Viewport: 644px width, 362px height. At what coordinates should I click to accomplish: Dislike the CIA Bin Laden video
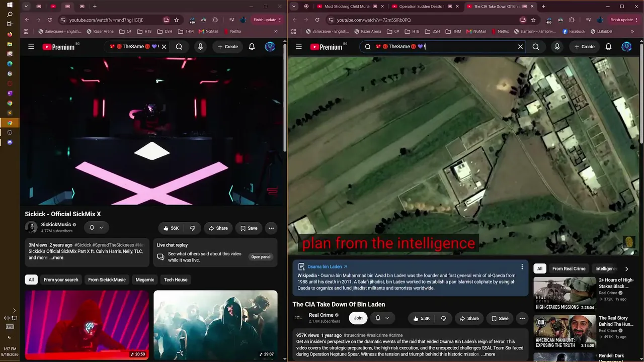(x=443, y=318)
